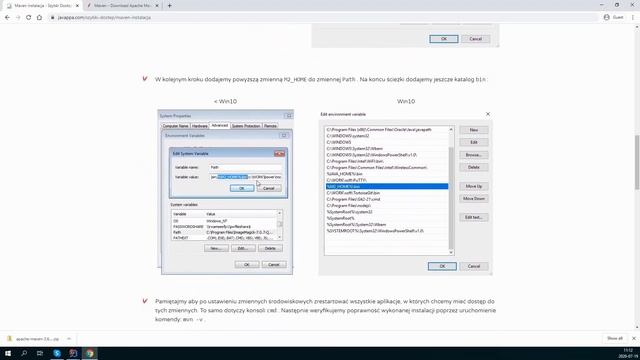Reload the page with the refresh icon
Image resolution: width=640 pixels, height=360 pixels.
point(29,18)
